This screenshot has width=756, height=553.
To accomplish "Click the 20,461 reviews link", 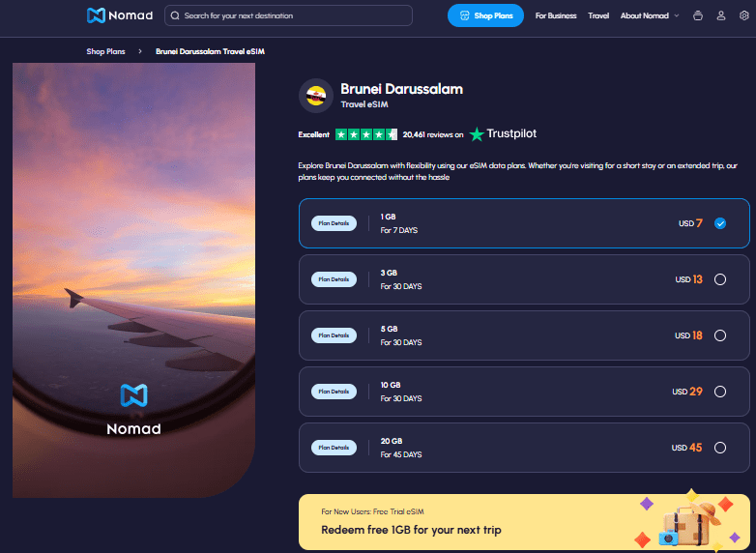I will pyautogui.click(x=433, y=134).
